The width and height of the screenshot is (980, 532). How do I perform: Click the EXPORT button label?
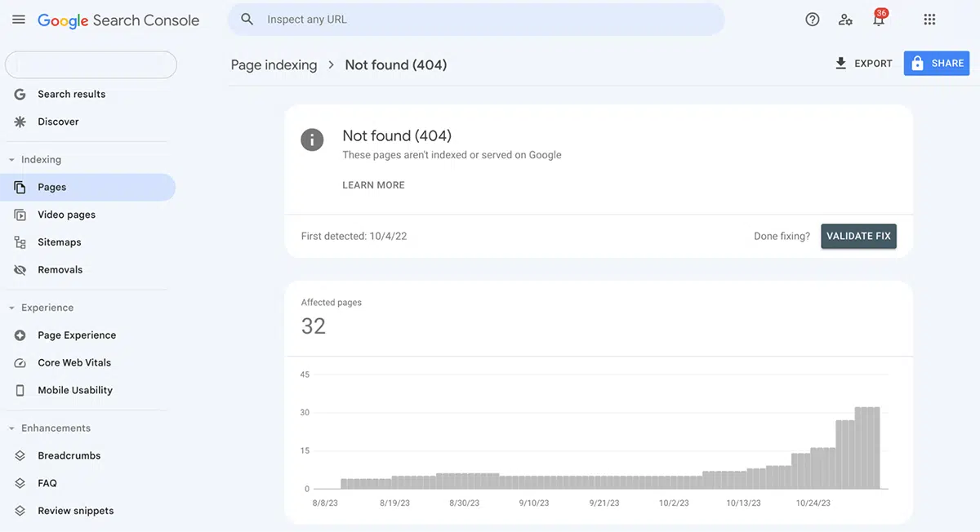[x=873, y=64]
